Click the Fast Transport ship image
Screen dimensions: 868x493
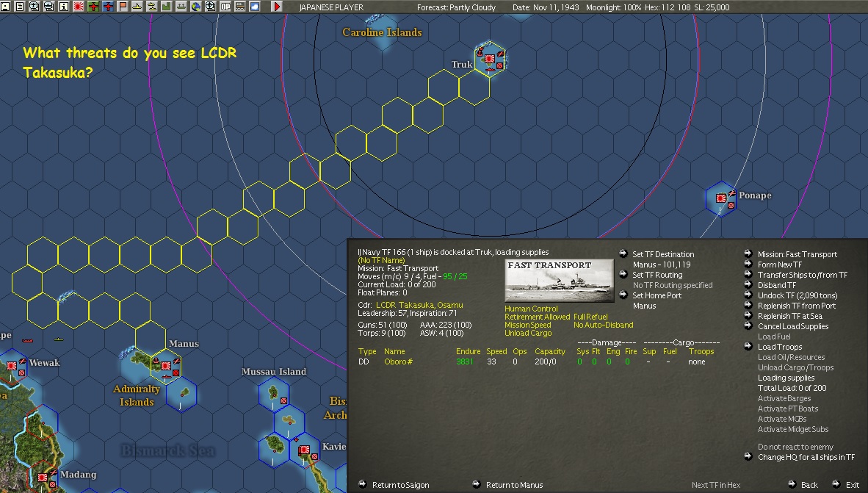(x=559, y=281)
